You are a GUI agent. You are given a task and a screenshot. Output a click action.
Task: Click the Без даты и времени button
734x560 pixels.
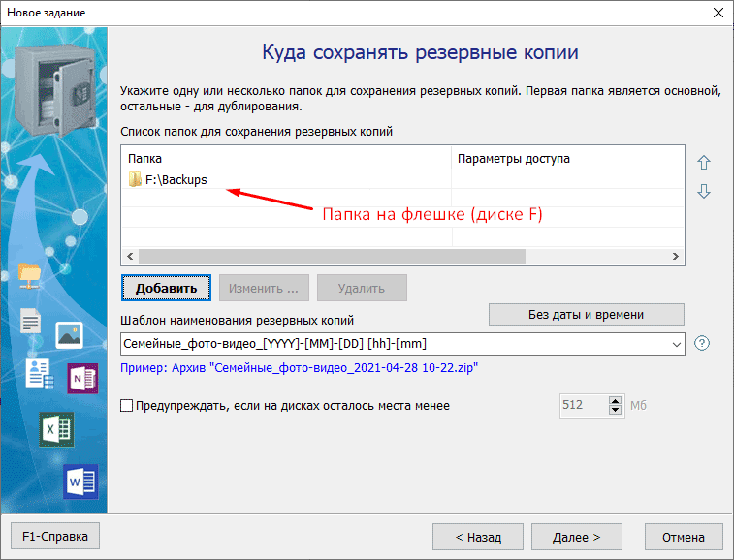[x=586, y=314]
